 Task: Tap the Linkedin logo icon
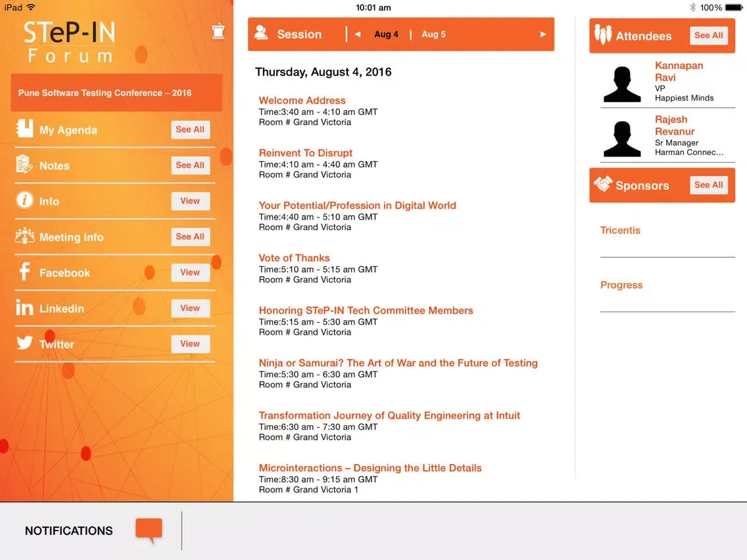24,307
